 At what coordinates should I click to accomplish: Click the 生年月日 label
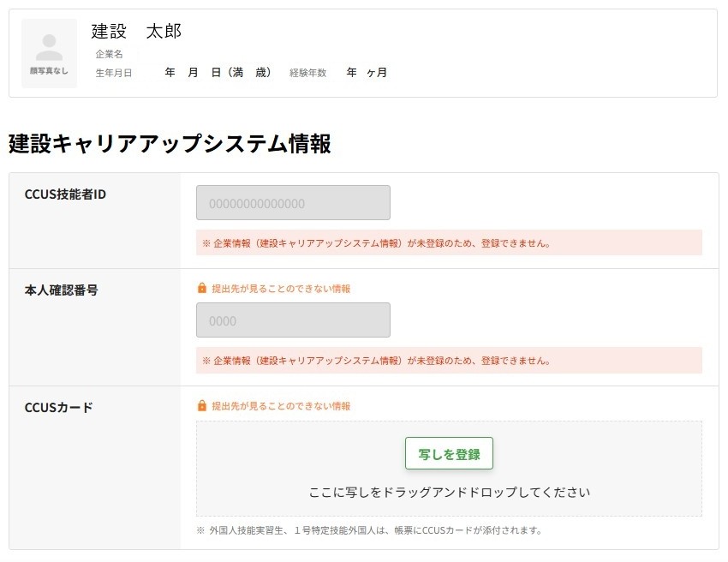(114, 73)
